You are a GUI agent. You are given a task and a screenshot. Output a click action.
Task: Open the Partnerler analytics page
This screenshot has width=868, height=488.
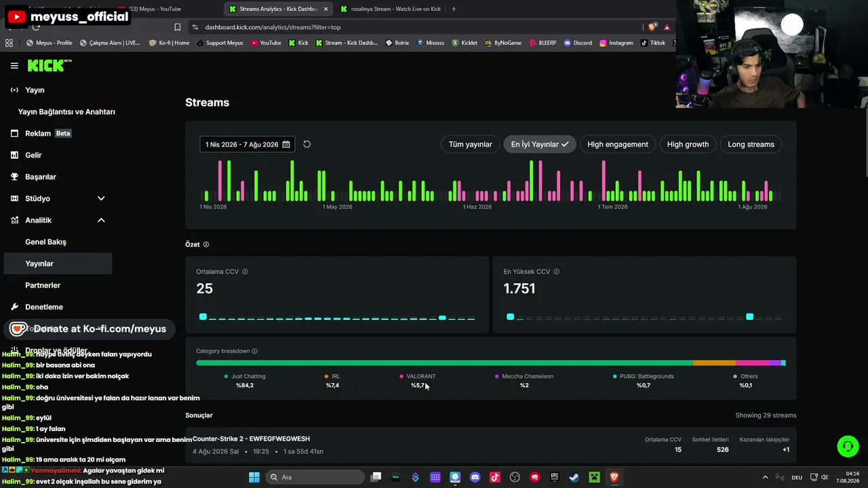(x=43, y=285)
